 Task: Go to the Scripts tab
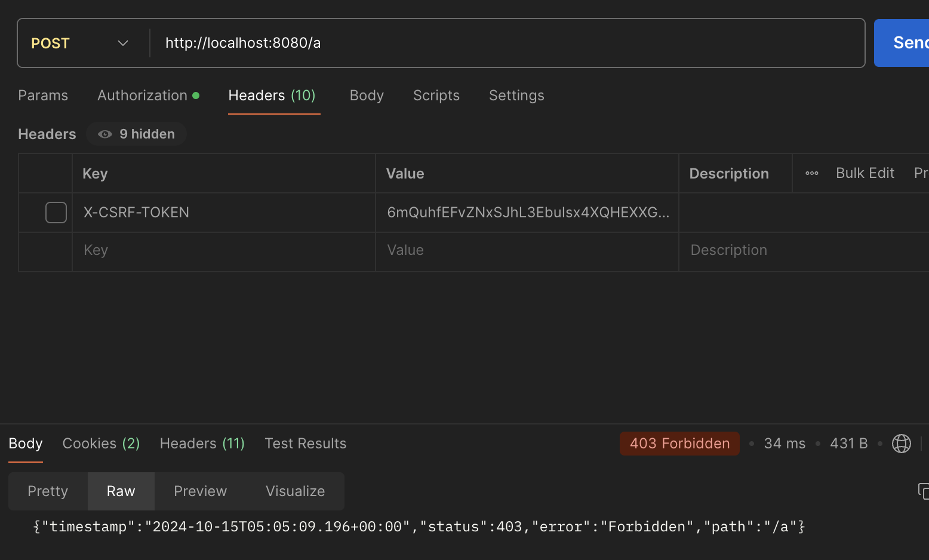click(436, 96)
